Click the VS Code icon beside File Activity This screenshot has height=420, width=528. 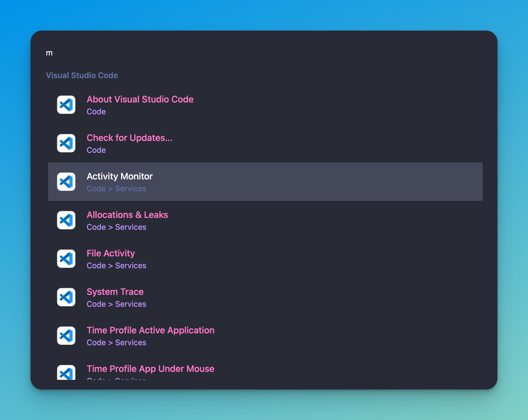coord(66,259)
